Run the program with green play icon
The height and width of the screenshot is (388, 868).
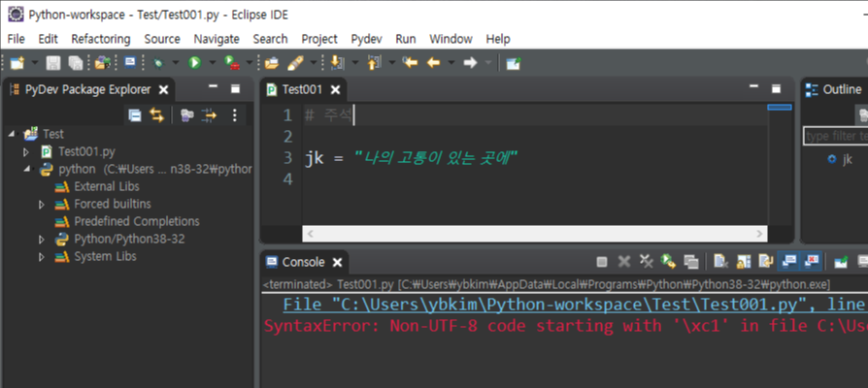click(194, 63)
